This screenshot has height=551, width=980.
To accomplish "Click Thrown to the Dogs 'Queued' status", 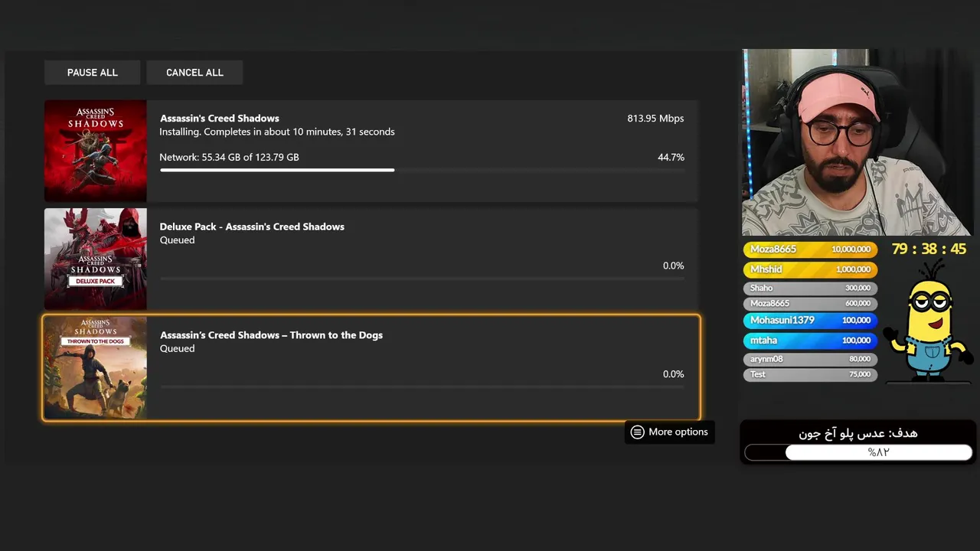I will pyautogui.click(x=177, y=349).
